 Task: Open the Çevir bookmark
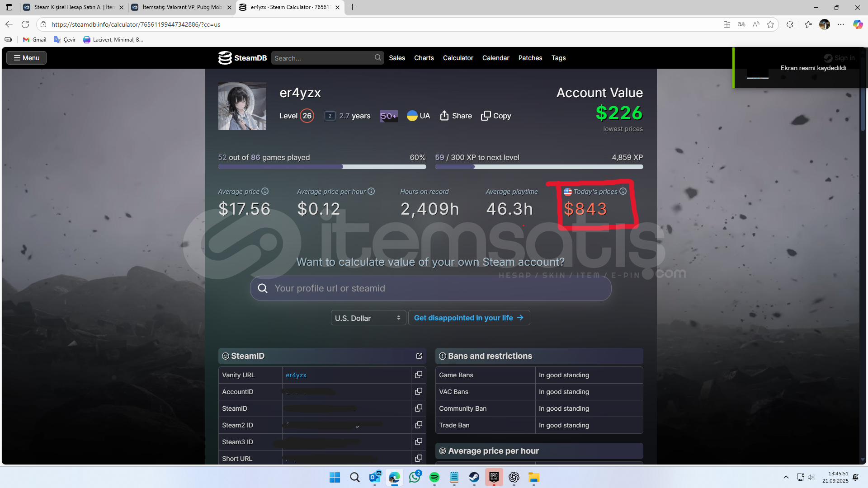pyautogui.click(x=65, y=40)
